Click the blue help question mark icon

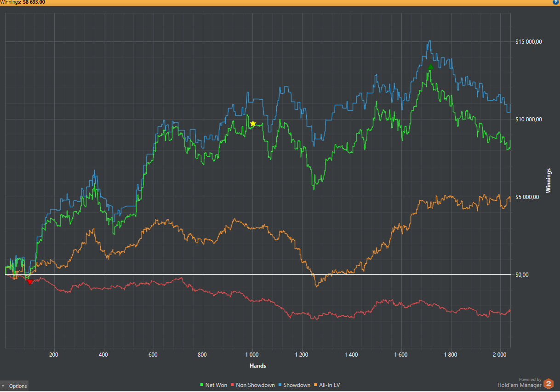click(x=556, y=2)
